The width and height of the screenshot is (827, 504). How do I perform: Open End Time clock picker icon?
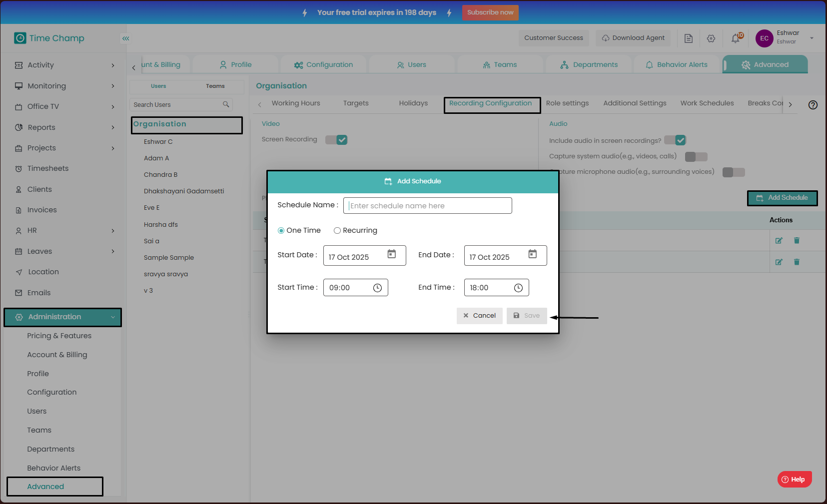[x=518, y=288]
